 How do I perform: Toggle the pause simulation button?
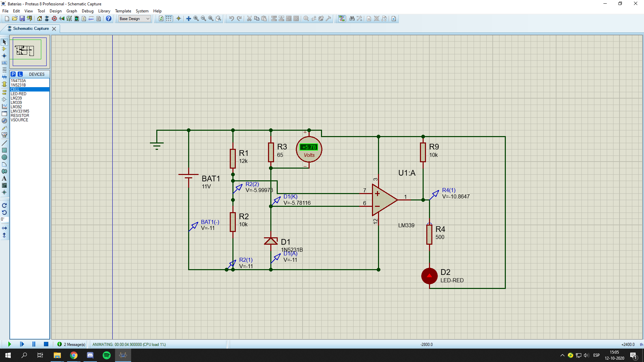pos(34,344)
